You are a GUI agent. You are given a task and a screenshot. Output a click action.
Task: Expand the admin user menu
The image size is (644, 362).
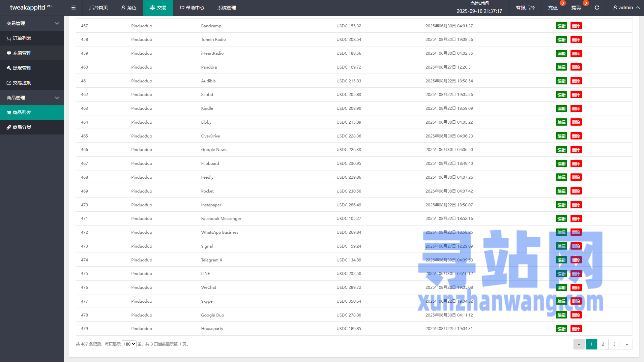coord(626,8)
